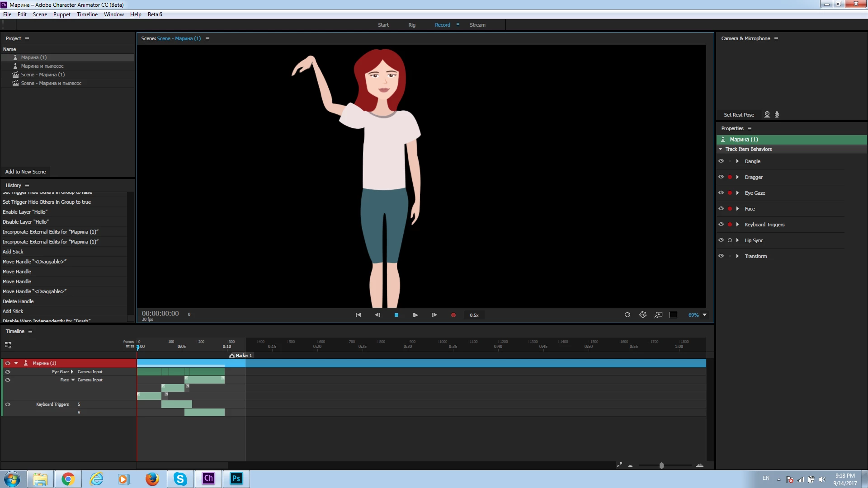Expand the Keyboard Triggers behavior
The image size is (868, 488).
tap(737, 225)
